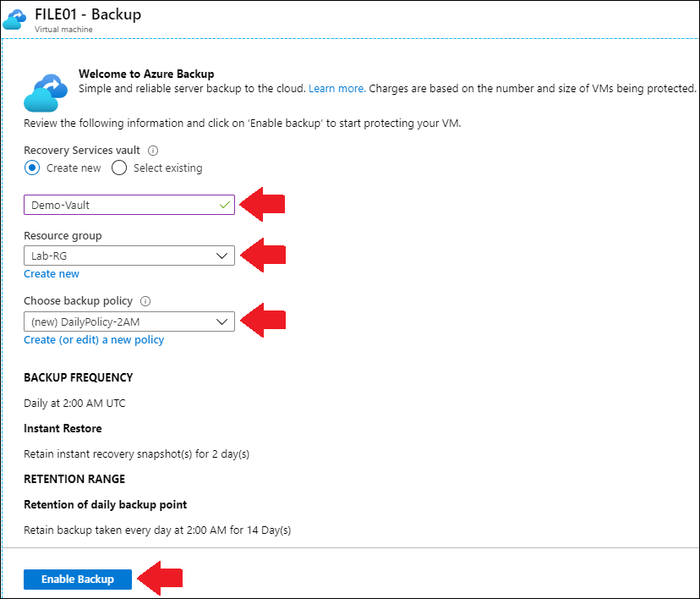700x599 pixels.
Task: Click the Recovery Services vault label
Action: [x=82, y=151]
